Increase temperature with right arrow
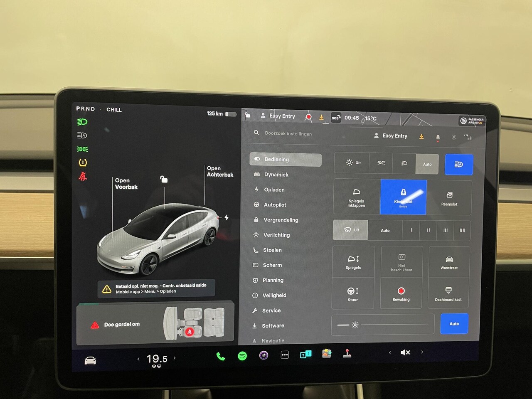The height and width of the screenshot is (399, 532). pyautogui.click(x=175, y=358)
